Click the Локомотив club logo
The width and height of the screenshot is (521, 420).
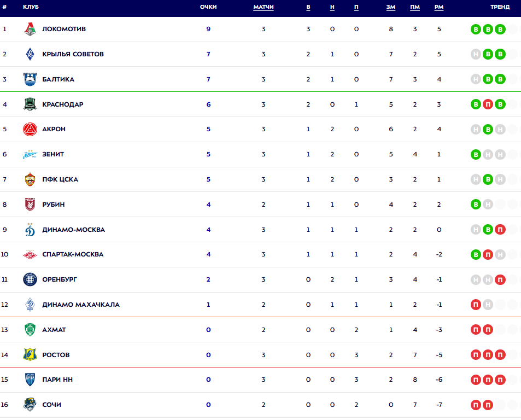tap(30, 29)
